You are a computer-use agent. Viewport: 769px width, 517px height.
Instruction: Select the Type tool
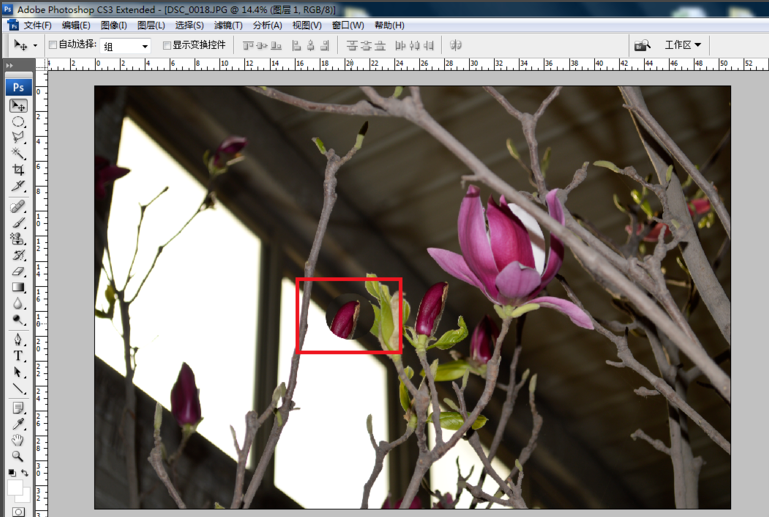click(18, 356)
